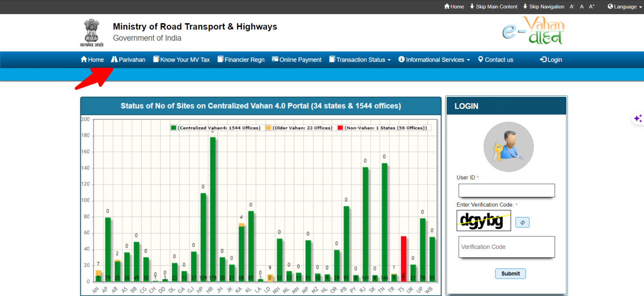Click red Non-Vahan legend swatch
Screen dimensions: 644x296
pyautogui.click(x=340, y=128)
